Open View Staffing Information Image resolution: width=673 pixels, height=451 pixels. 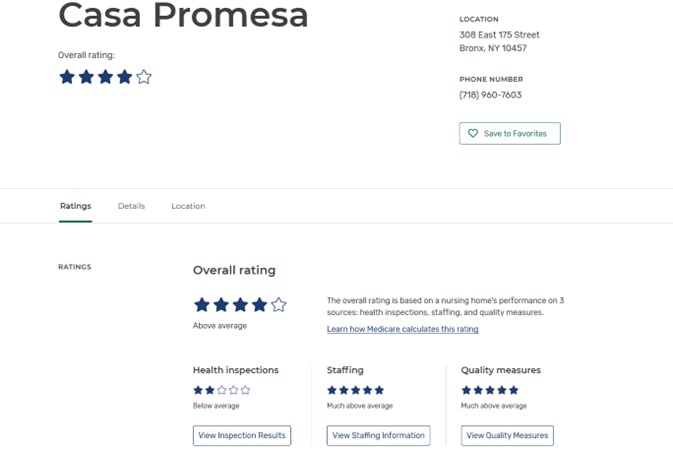point(378,436)
